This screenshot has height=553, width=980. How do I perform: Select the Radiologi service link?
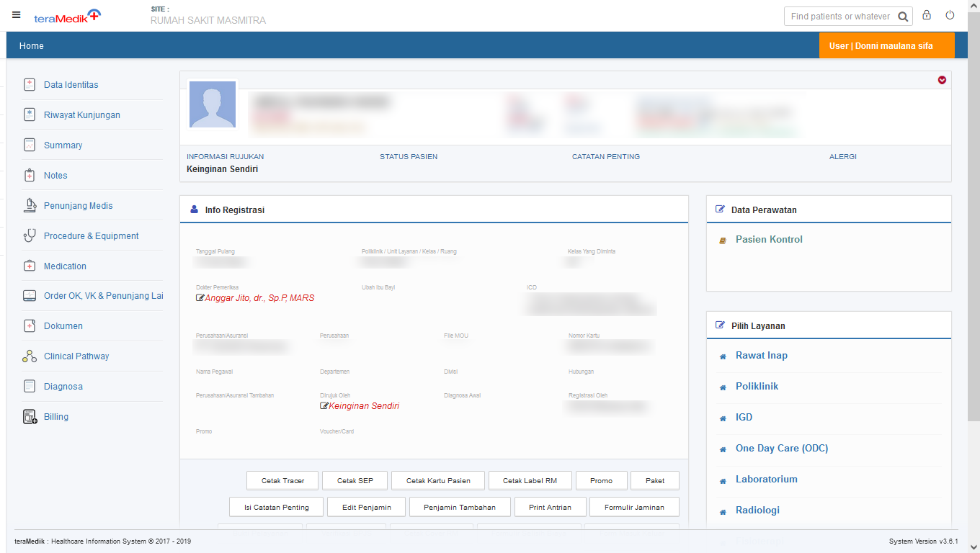click(x=758, y=511)
